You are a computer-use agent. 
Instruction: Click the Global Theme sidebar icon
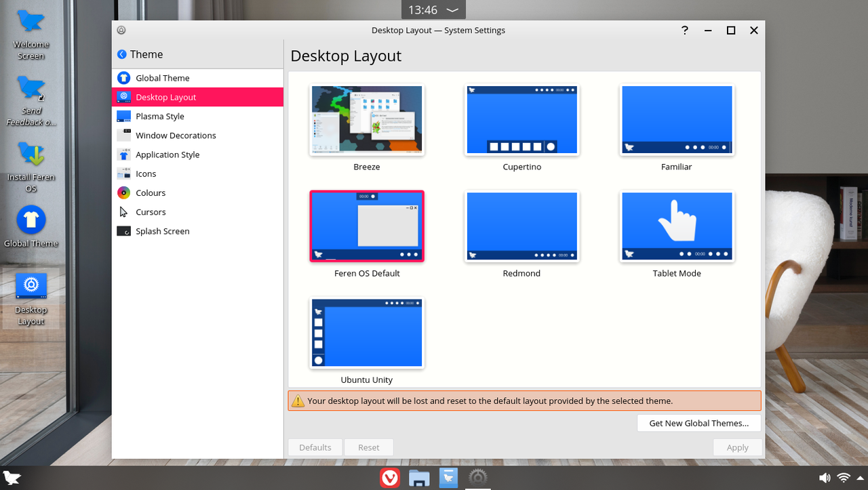coord(123,78)
